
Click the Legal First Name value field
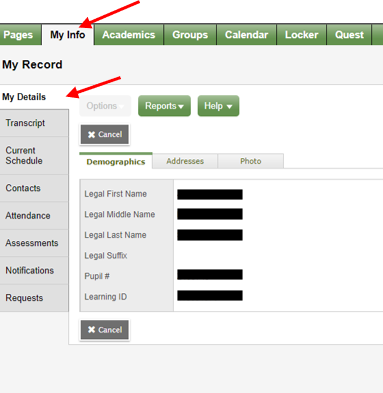210,194
